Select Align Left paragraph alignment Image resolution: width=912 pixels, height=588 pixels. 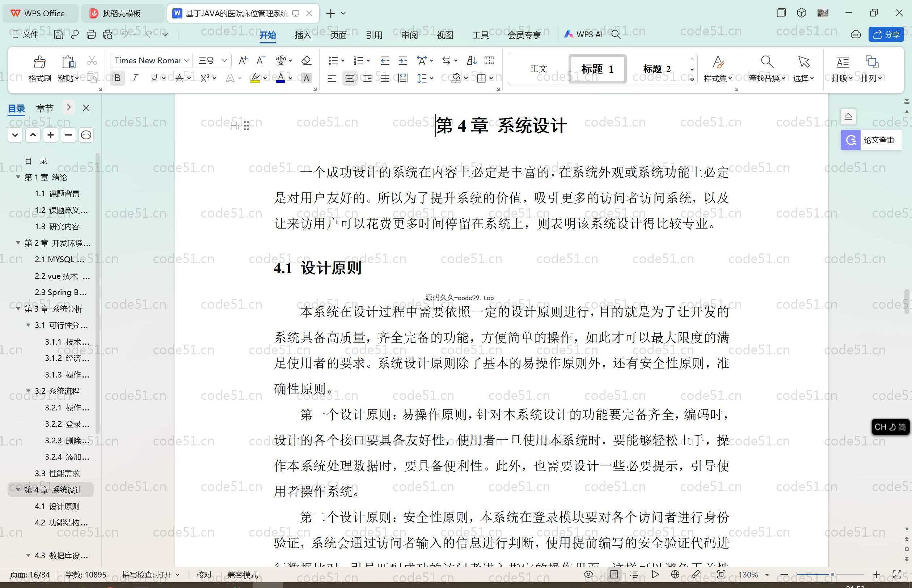pos(332,78)
